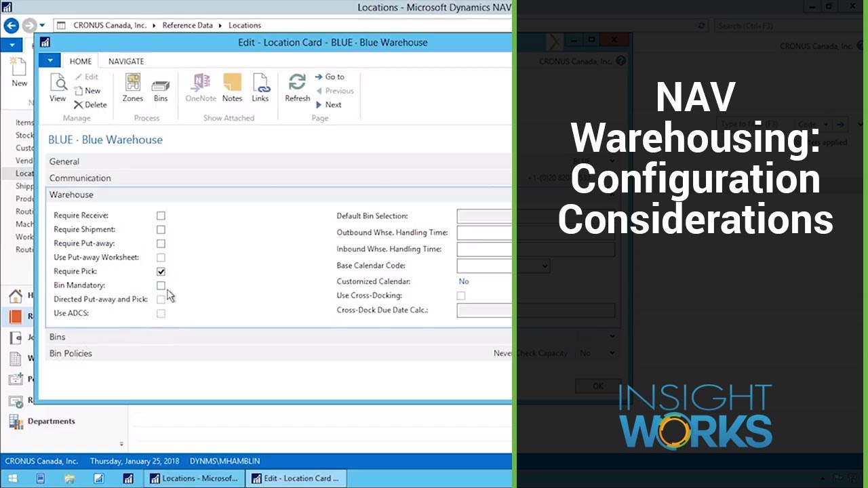This screenshot has height=488, width=868.
Task: Click the Go to arrow action
Action: pos(330,77)
